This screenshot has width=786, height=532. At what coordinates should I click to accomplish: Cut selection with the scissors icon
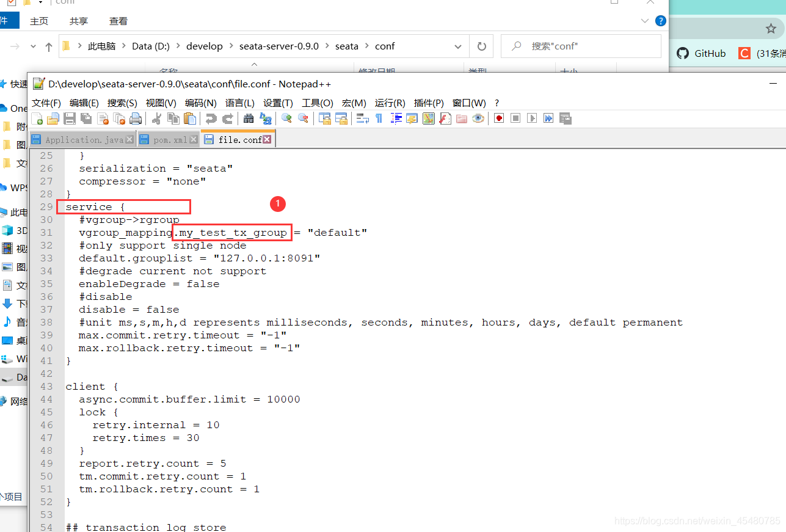click(157, 118)
